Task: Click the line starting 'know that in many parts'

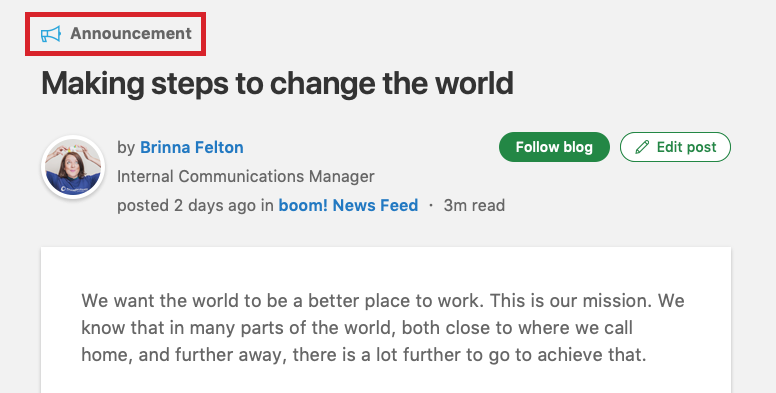Action: (357, 328)
